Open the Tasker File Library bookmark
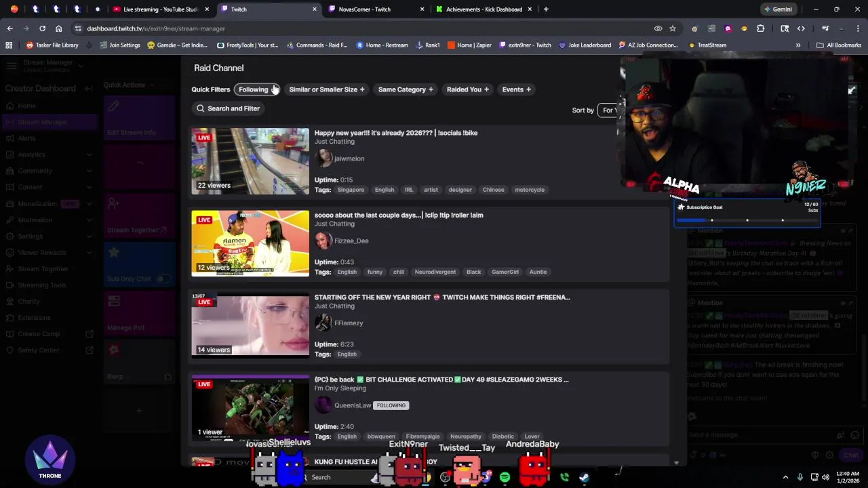Image resolution: width=868 pixels, height=488 pixels. (52, 45)
